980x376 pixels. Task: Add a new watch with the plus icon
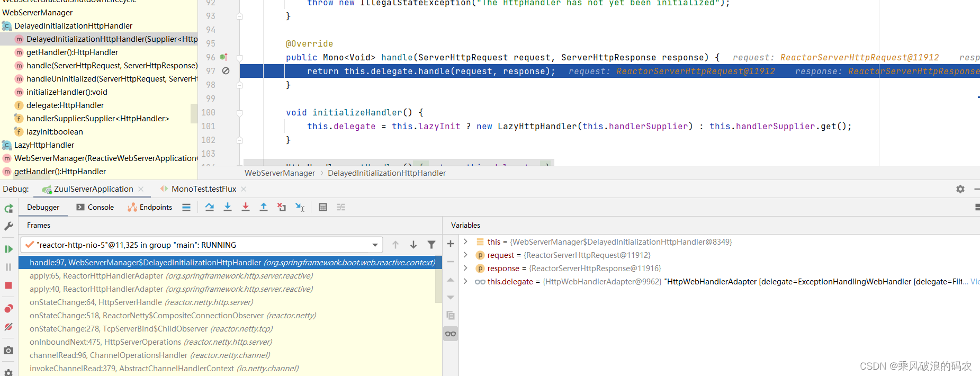click(x=451, y=244)
